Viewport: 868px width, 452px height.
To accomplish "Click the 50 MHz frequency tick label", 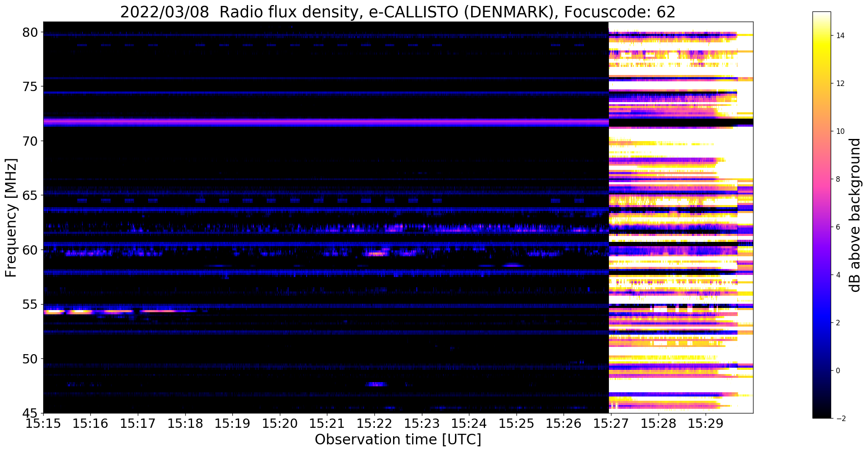I will pos(30,359).
